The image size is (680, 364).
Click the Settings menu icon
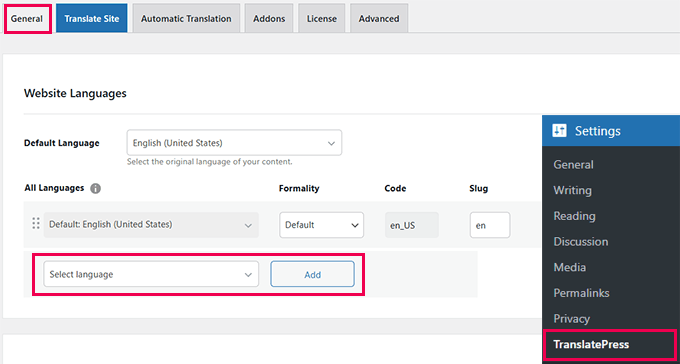pyautogui.click(x=559, y=130)
